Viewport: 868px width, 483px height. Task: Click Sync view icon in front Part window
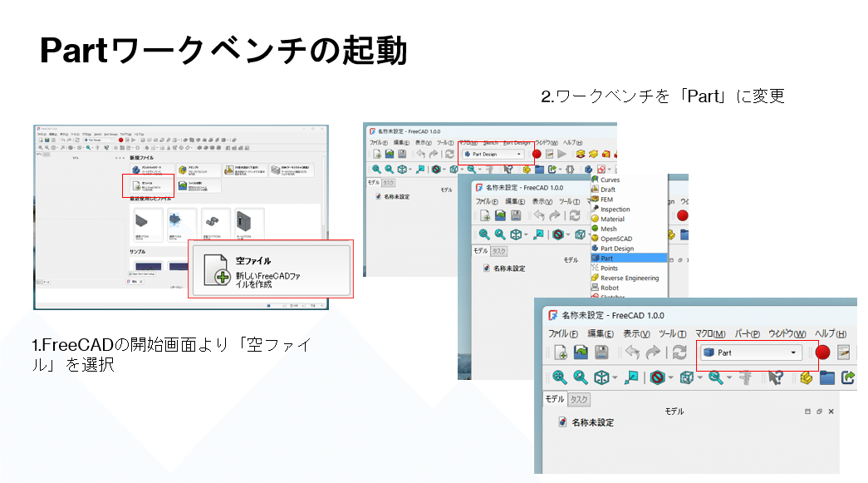[x=631, y=377]
